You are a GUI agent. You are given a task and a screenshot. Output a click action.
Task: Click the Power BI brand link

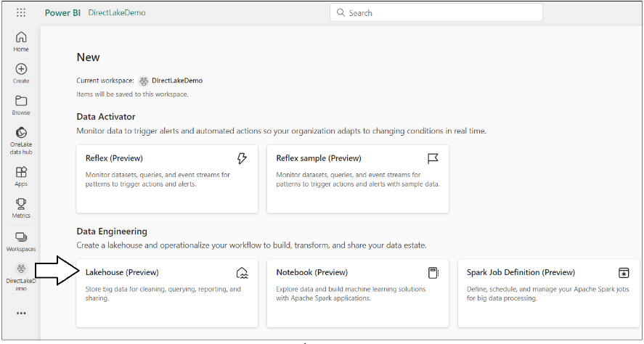pyautogui.click(x=62, y=13)
